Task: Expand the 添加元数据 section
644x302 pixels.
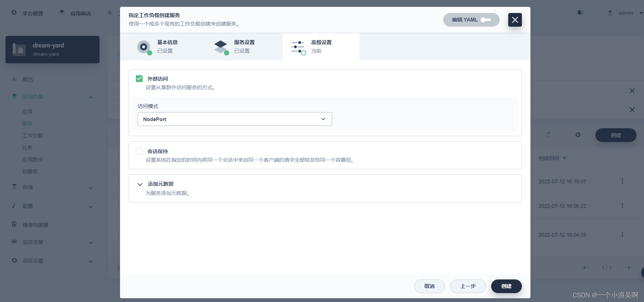Action: coord(140,184)
